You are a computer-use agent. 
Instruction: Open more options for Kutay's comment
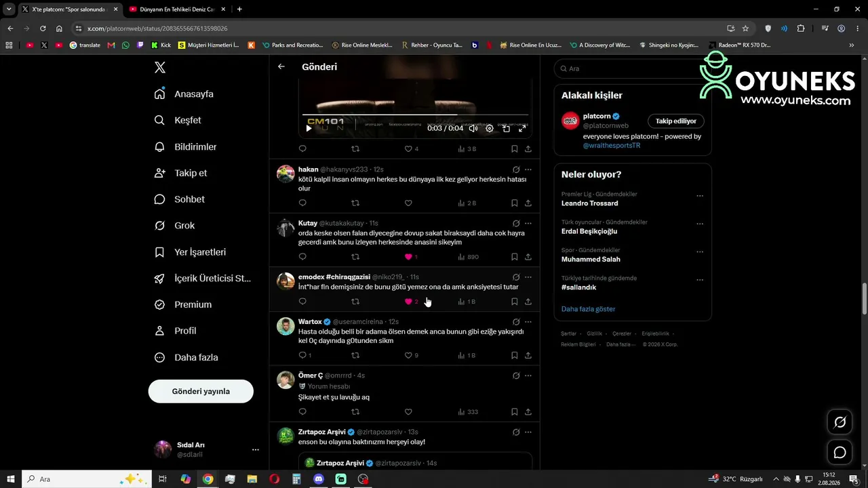[528, 223]
